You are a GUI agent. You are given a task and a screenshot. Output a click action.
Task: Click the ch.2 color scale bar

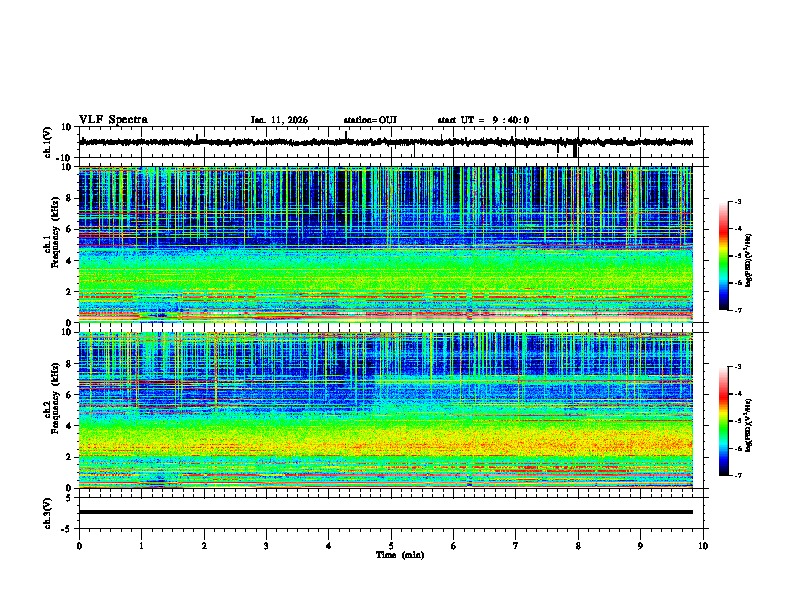(x=724, y=421)
